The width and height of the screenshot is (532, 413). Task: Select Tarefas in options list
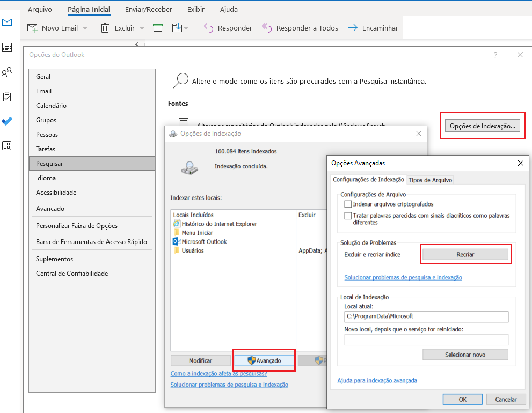click(92, 149)
